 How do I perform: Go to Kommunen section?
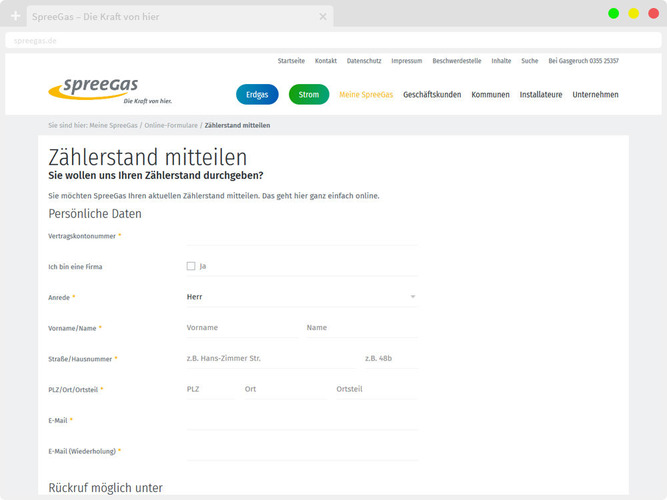(490, 95)
